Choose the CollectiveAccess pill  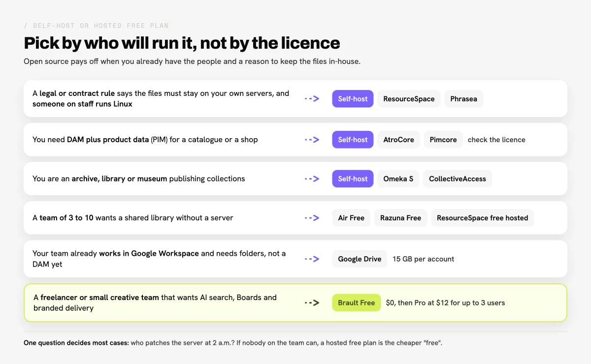coord(458,179)
